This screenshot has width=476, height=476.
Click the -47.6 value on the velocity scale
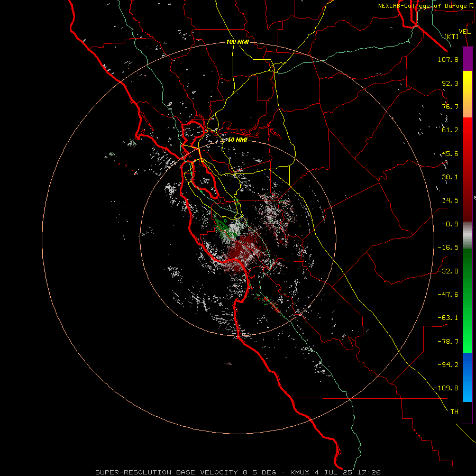click(x=448, y=295)
